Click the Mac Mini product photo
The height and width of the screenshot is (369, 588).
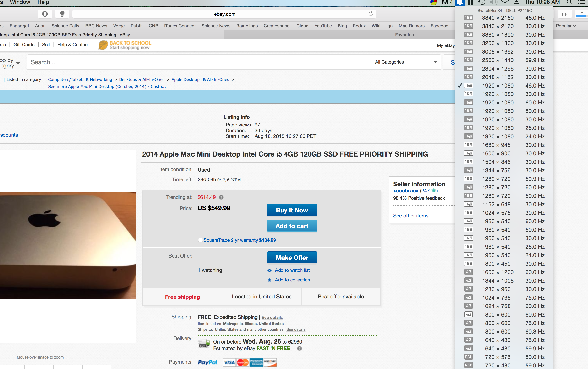pos(68,245)
